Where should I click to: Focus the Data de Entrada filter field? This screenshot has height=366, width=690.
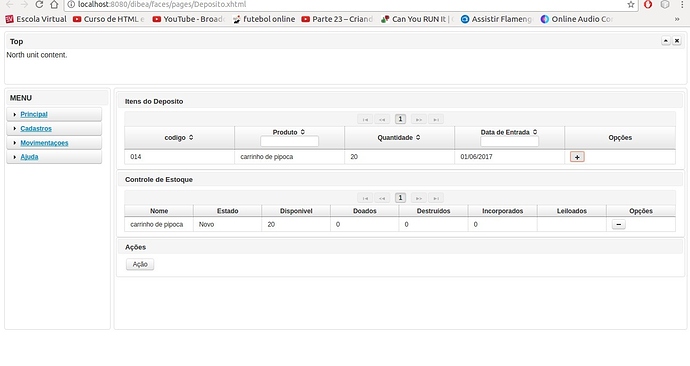pos(509,142)
